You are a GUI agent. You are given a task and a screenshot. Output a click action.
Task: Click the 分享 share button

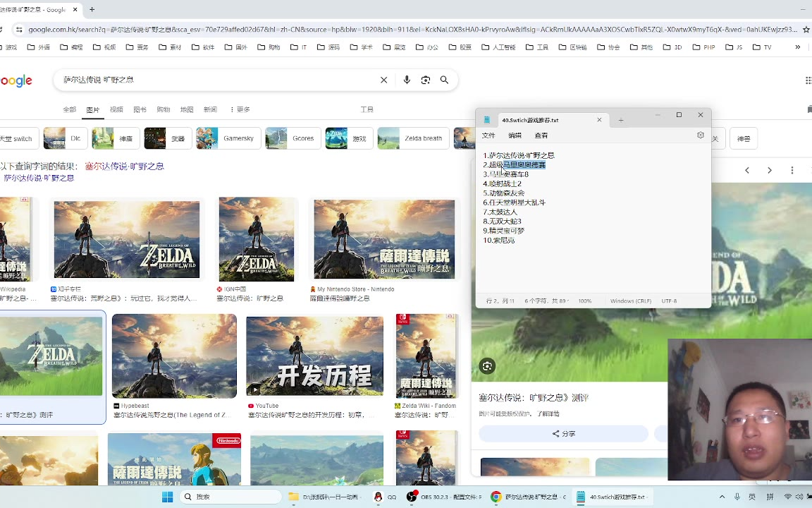pyautogui.click(x=563, y=434)
